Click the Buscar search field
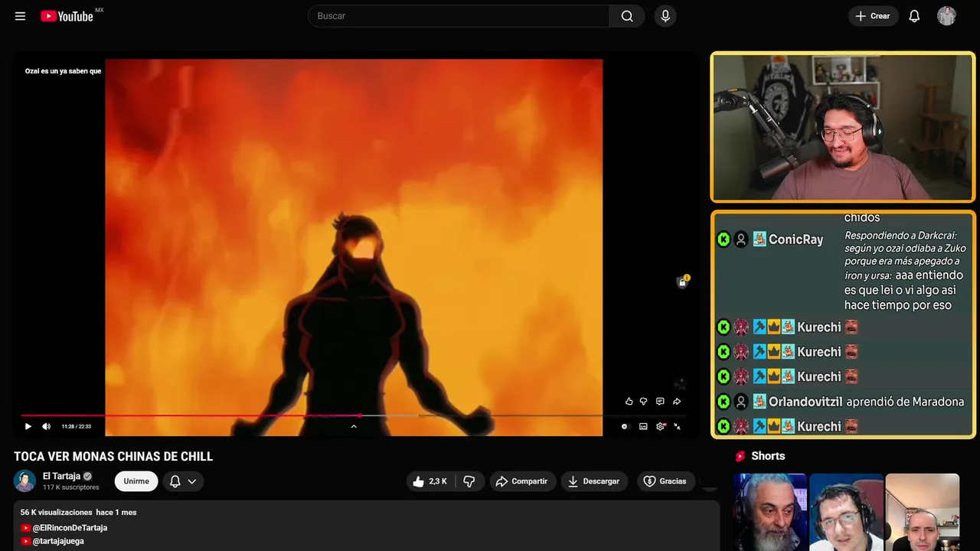980x551 pixels. (459, 16)
